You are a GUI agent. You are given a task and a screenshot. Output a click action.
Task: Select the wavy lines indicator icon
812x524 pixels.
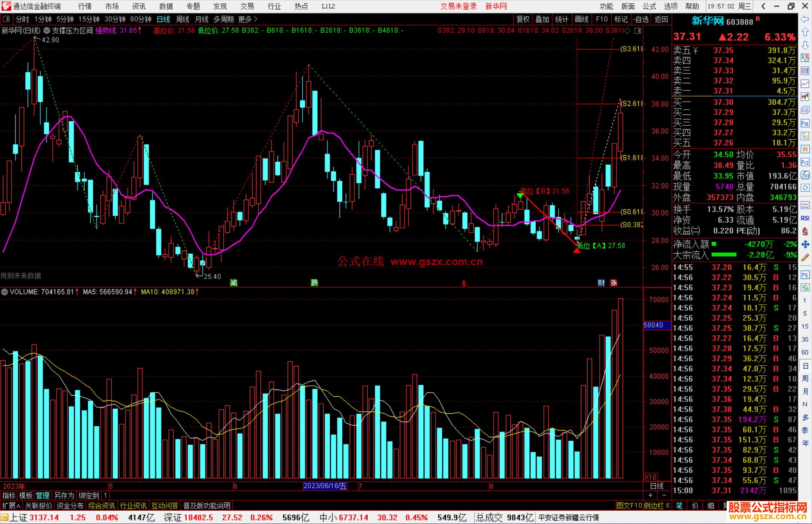(x=805, y=205)
